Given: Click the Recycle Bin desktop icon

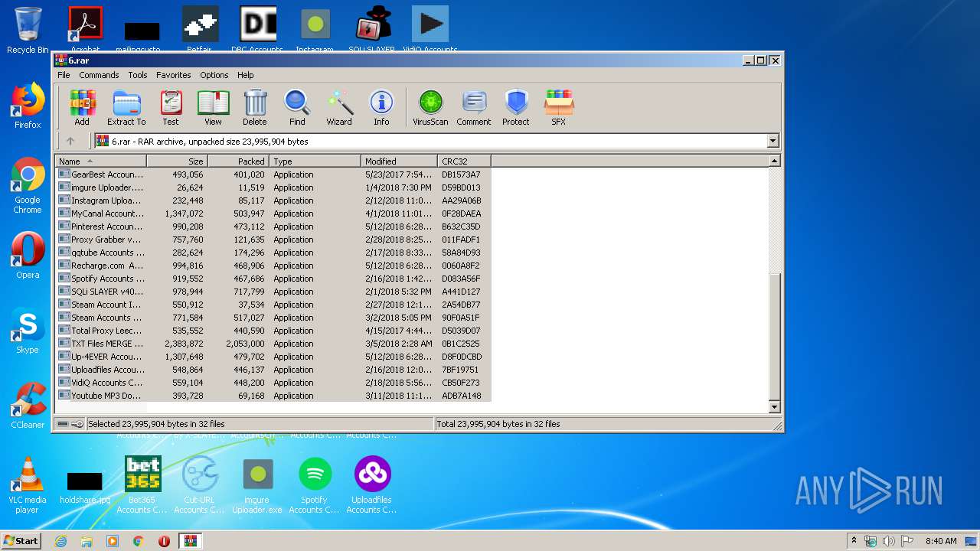Looking at the screenshot, I should 28,29.
